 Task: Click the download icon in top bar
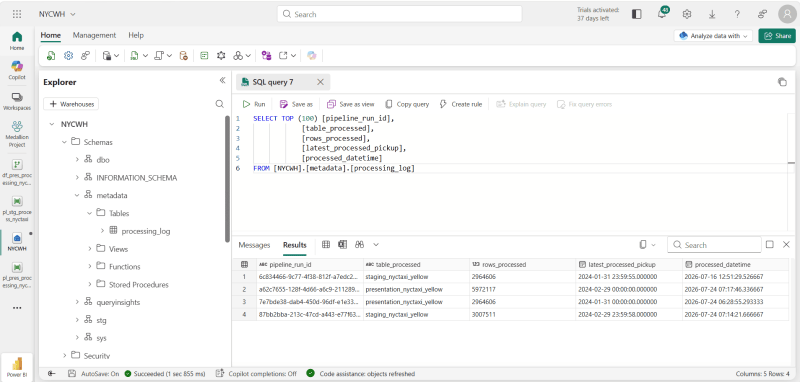[712, 14]
